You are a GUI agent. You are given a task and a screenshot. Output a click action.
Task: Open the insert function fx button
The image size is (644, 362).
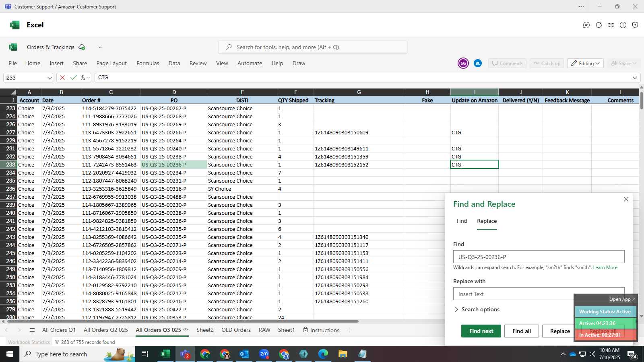pos(83,78)
